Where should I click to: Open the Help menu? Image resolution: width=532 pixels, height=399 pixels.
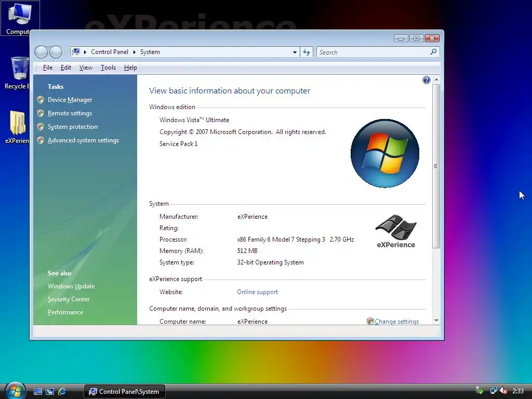130,68
